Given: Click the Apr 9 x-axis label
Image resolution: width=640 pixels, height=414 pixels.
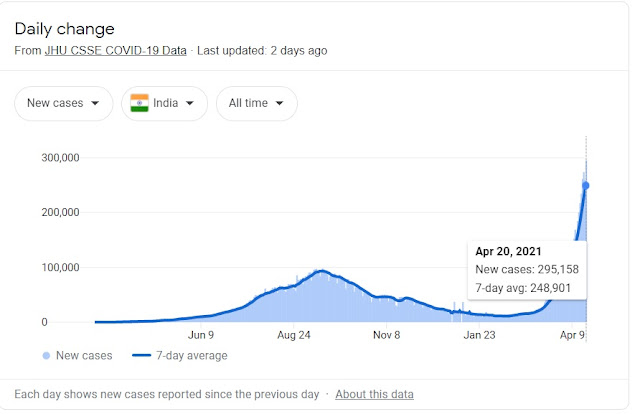Looking at the screenshot, I should (572, 335).
